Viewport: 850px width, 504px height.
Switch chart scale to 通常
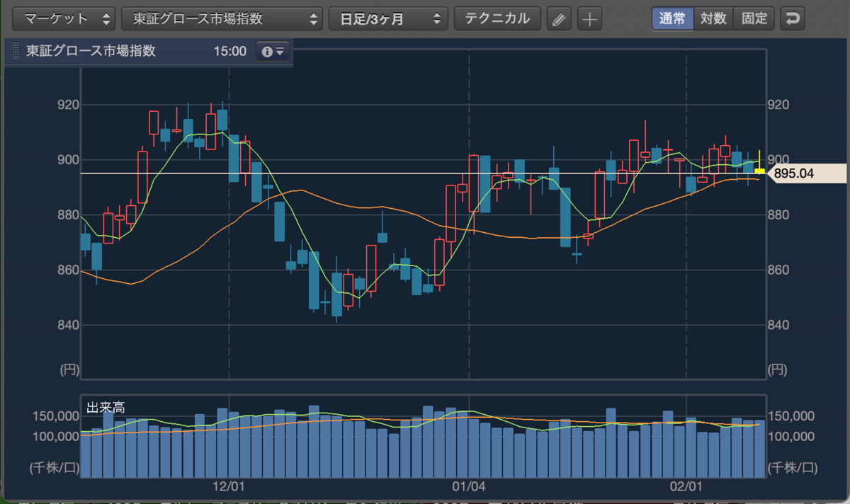tap(672, 18)
